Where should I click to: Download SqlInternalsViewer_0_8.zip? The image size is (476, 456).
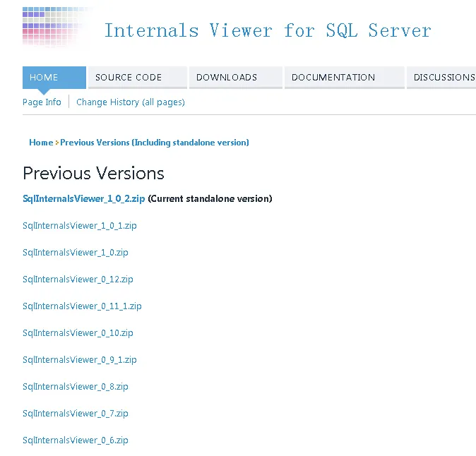(76, 387)
